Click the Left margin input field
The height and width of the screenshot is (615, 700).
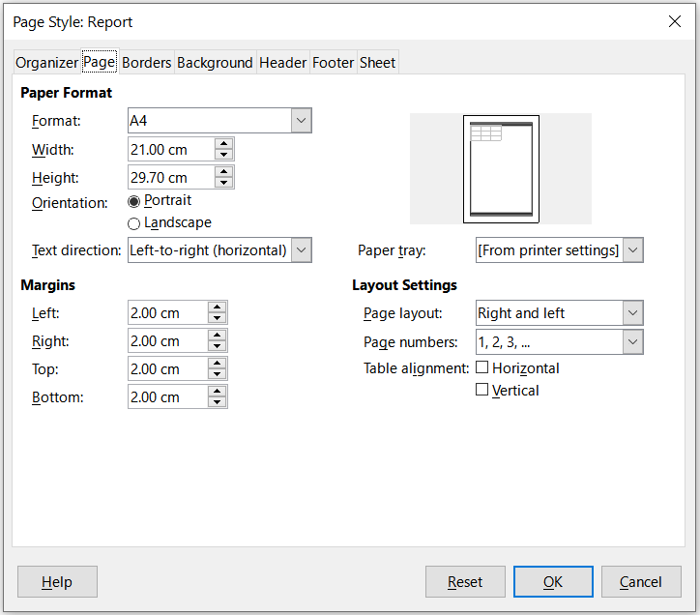[x=167, y=312]
